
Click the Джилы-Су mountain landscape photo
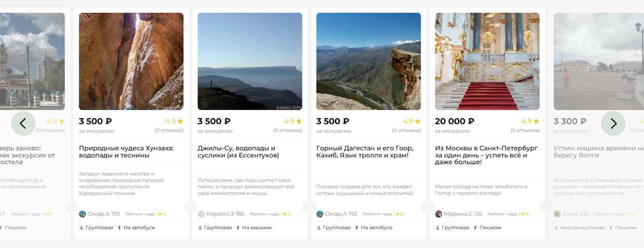pyautogui.click(x=250, y=61)
